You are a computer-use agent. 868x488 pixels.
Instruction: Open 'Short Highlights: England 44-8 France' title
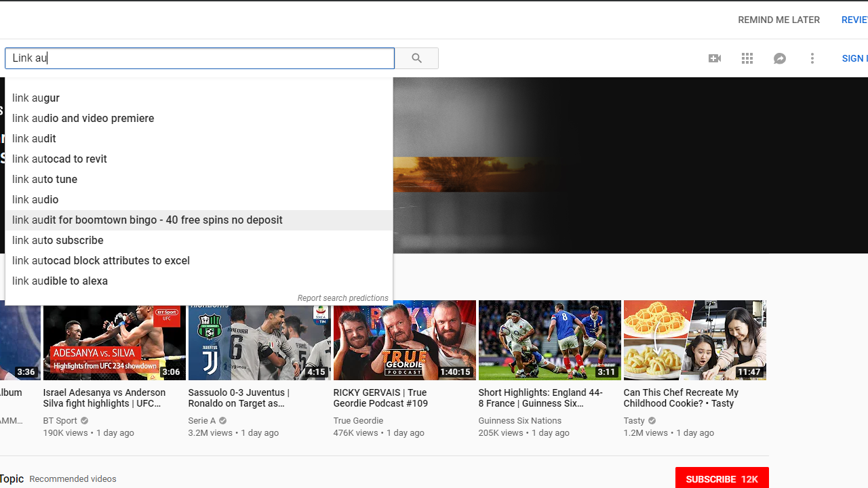540,398
